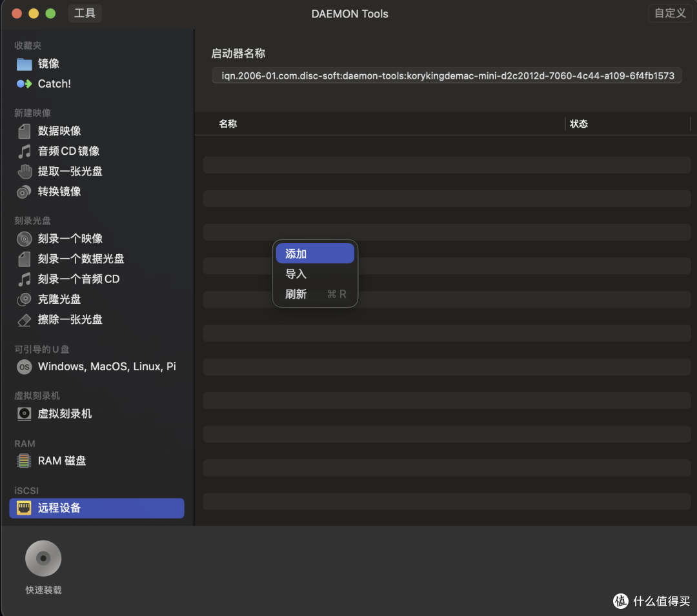Open the 刻录一个映像 label

tap(70, 239)
